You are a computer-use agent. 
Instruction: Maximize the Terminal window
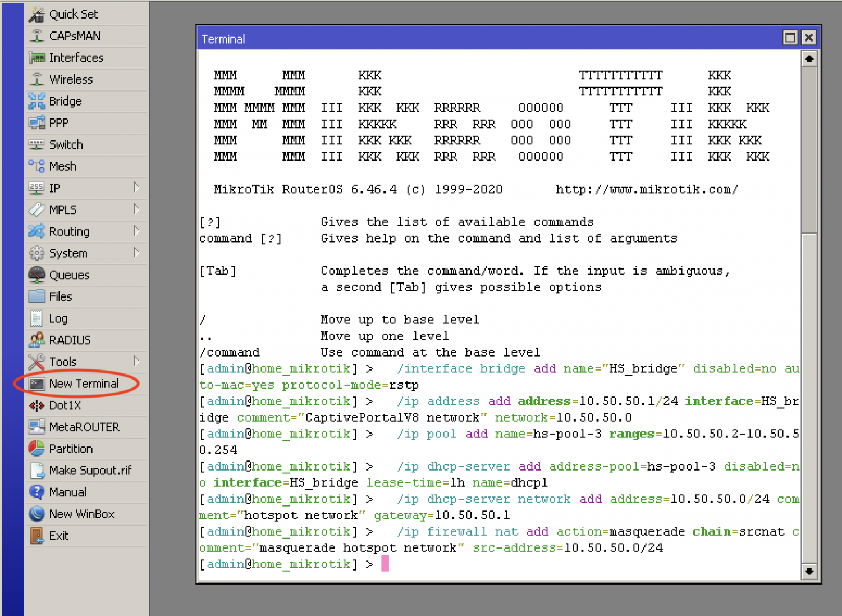point(790,38)
